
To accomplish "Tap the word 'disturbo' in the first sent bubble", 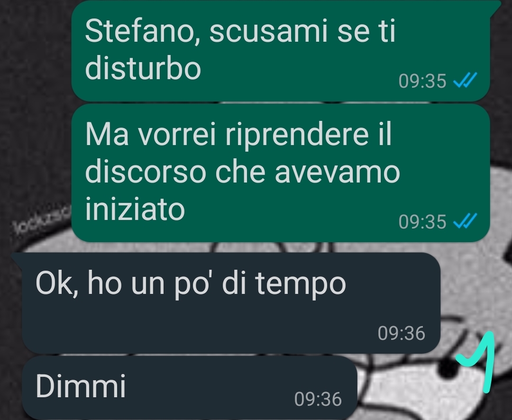I will 143,68.
